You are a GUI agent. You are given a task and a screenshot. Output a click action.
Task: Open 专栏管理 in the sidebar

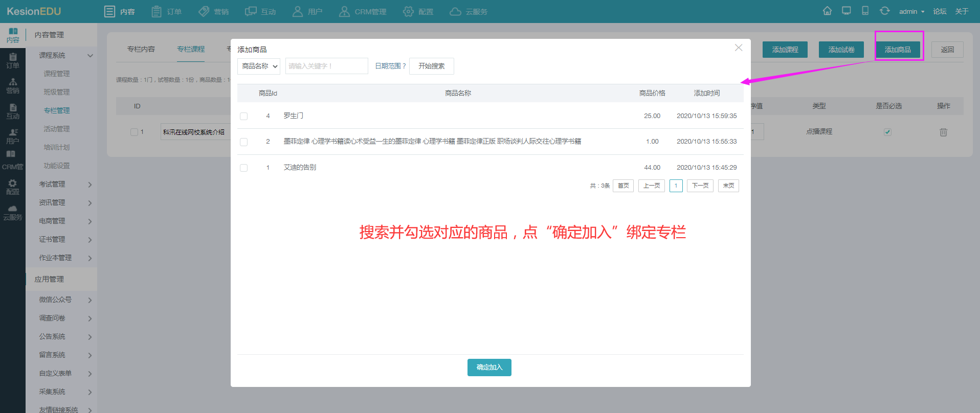click(57, 110)
